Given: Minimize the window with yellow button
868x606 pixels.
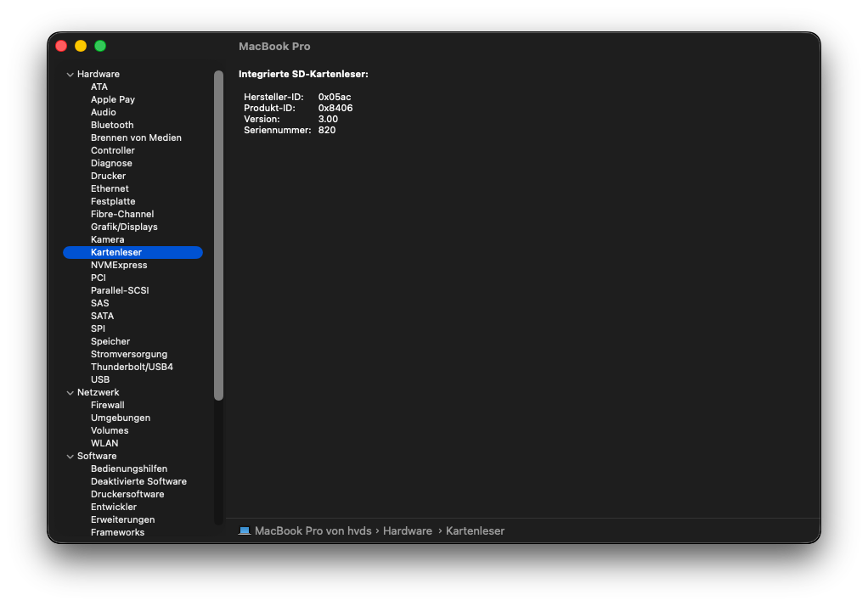Looking at the screenshot, I should [x=81, y=46].
